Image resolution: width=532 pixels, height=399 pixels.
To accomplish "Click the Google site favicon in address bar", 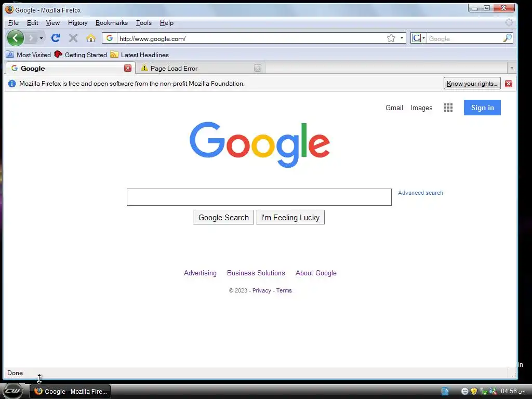I will point(109,38).
